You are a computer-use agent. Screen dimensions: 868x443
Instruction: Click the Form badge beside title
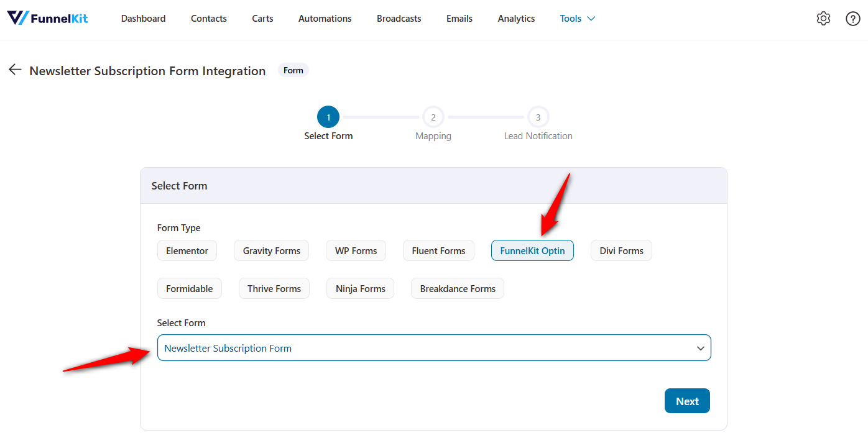pos(293,70)
